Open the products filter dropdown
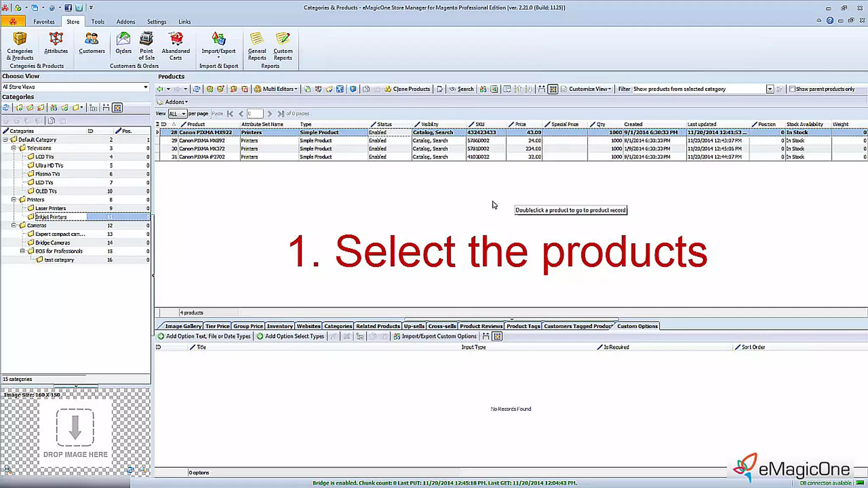 tap(770, 89)
